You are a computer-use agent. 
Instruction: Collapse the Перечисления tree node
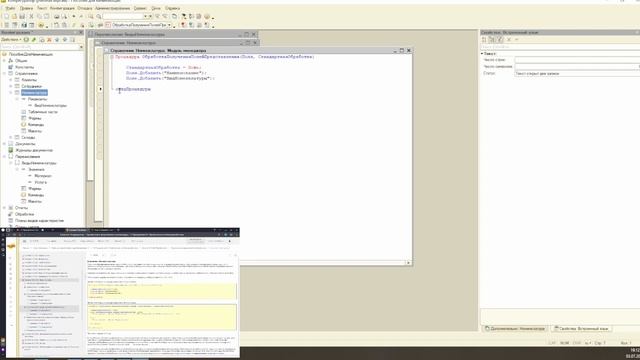tap(4, 157)
